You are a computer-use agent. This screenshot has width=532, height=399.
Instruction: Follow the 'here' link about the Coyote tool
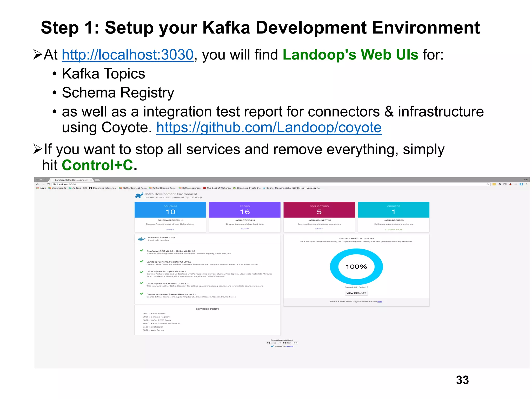[x=380, y=302]
